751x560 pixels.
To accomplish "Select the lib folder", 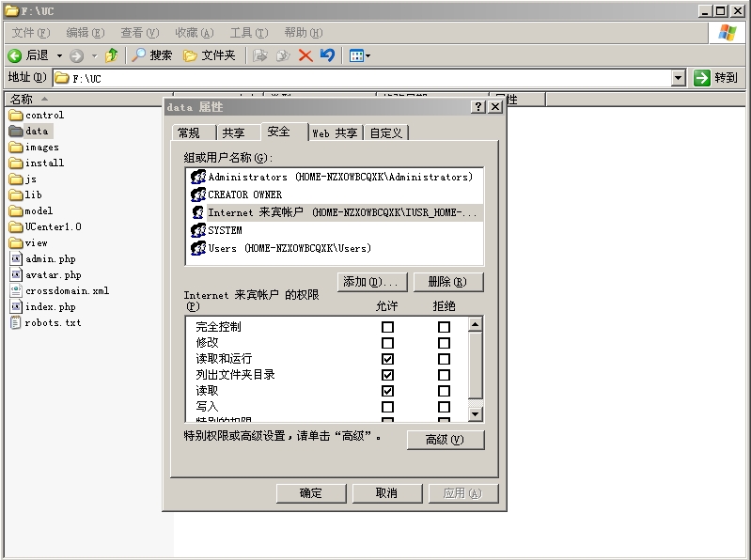I will point(25,194).
